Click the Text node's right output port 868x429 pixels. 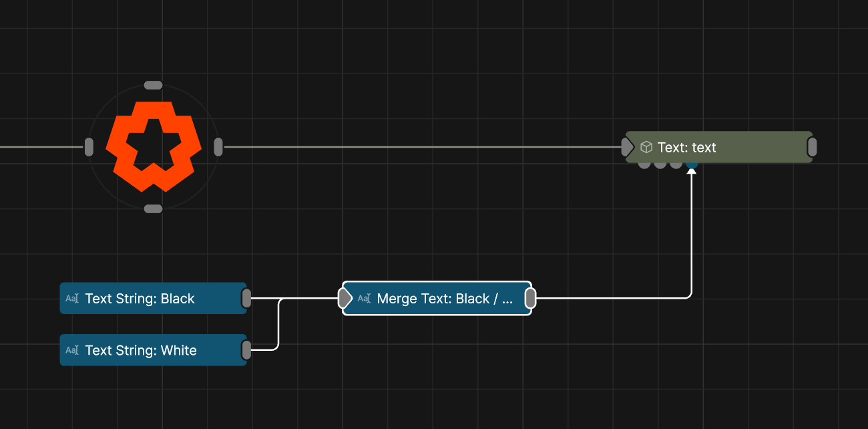click(812, 147)
